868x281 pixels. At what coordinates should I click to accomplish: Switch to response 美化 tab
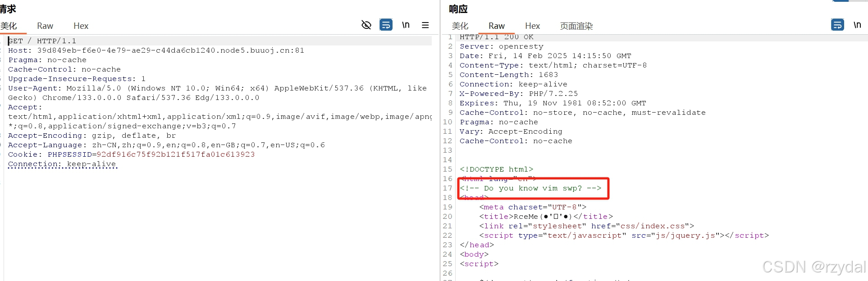click(x=460, y=26)
